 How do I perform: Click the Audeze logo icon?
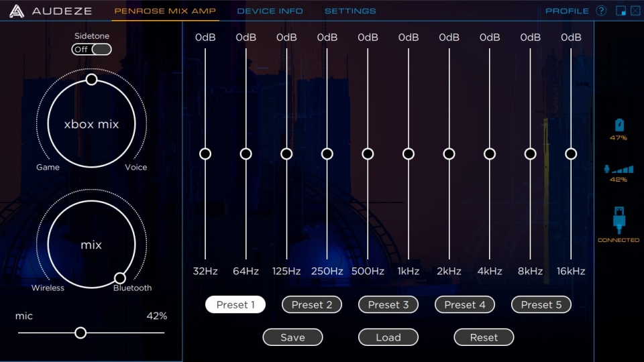point(16,11)
